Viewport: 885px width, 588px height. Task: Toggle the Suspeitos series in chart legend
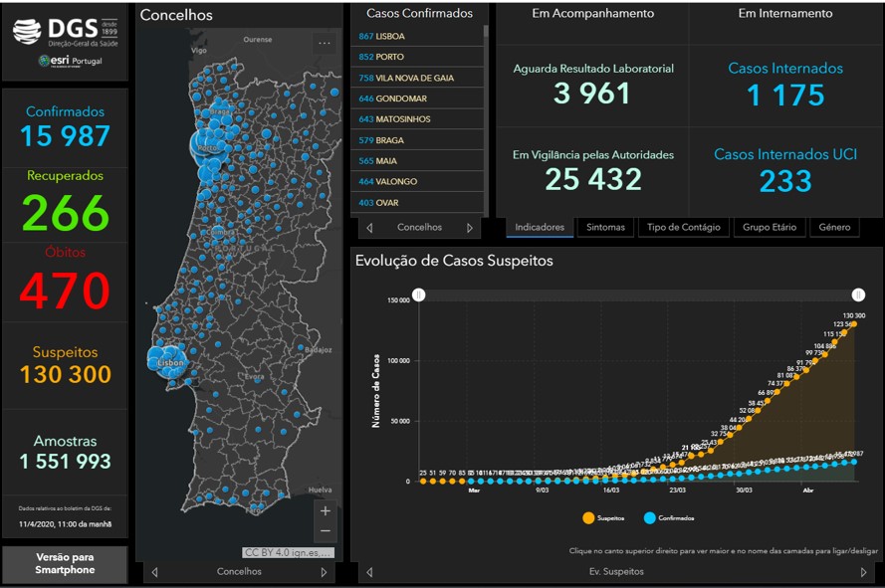(589, 517)
